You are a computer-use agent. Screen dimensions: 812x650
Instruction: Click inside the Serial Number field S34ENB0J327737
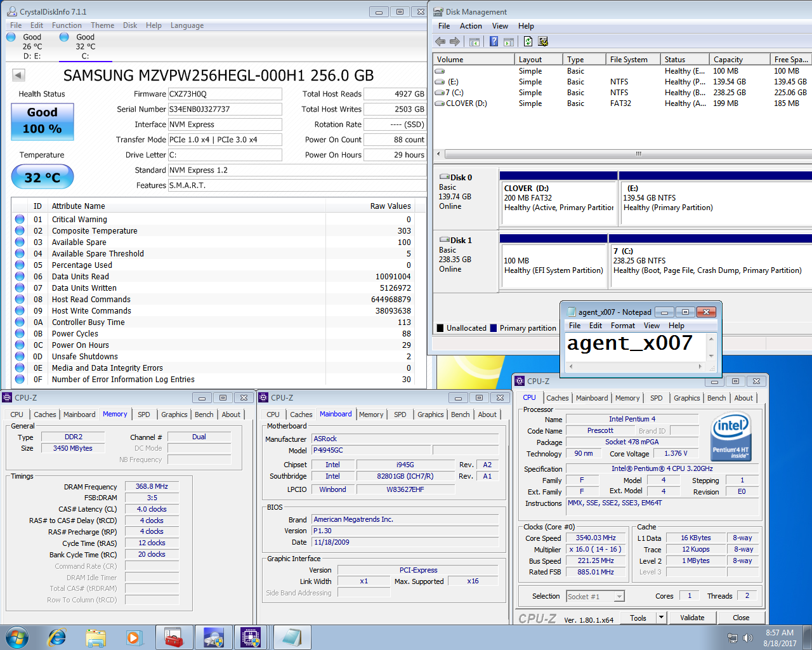pyautogui.click(x=225, y=109)
